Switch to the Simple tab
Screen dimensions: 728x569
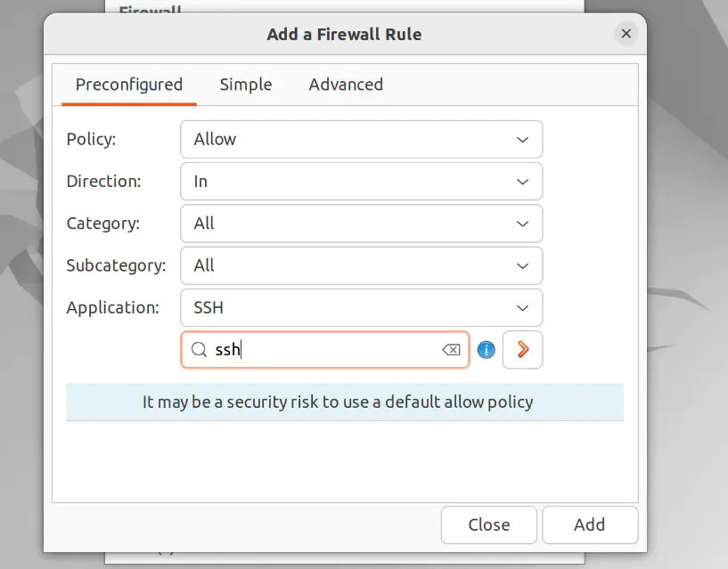pyautogui.click(x=246, y=85)
